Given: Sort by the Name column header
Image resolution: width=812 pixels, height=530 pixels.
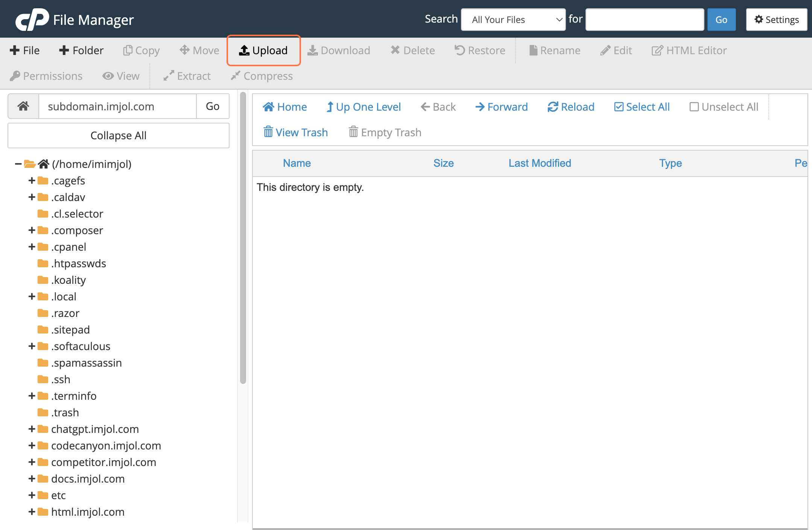Looking at the screenshot, I should (x=297, y=163).
